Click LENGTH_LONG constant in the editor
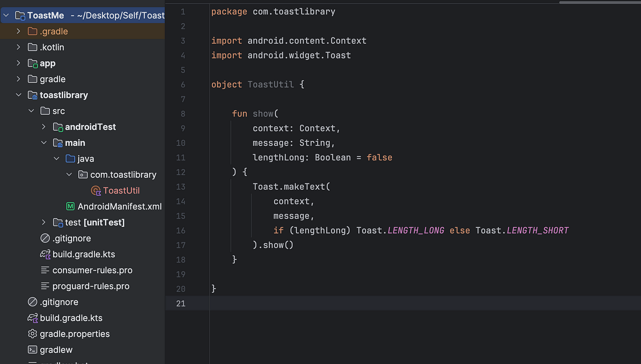 click(x=416, y=230)
